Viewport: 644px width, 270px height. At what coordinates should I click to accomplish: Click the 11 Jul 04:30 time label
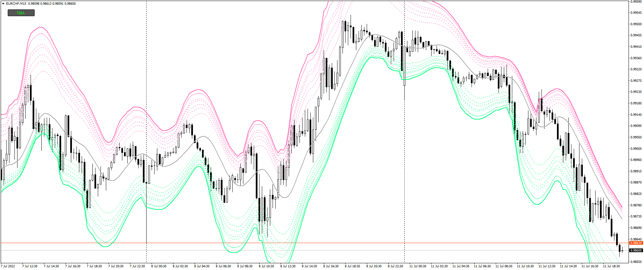pos(461,266)
